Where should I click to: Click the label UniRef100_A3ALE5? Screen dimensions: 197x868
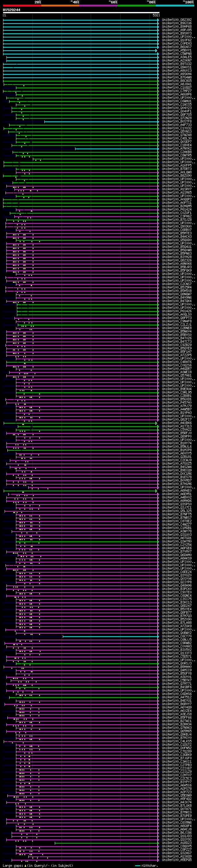177,57
